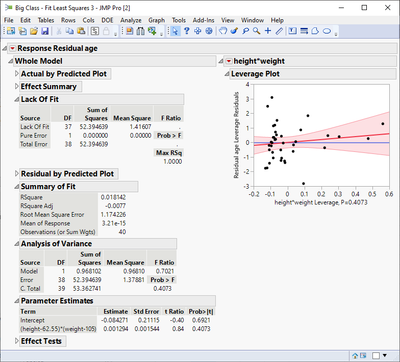This screenshot has width=400, height=362.
Task: Click the Cut scissors icon
Action: tap(59, 31)
